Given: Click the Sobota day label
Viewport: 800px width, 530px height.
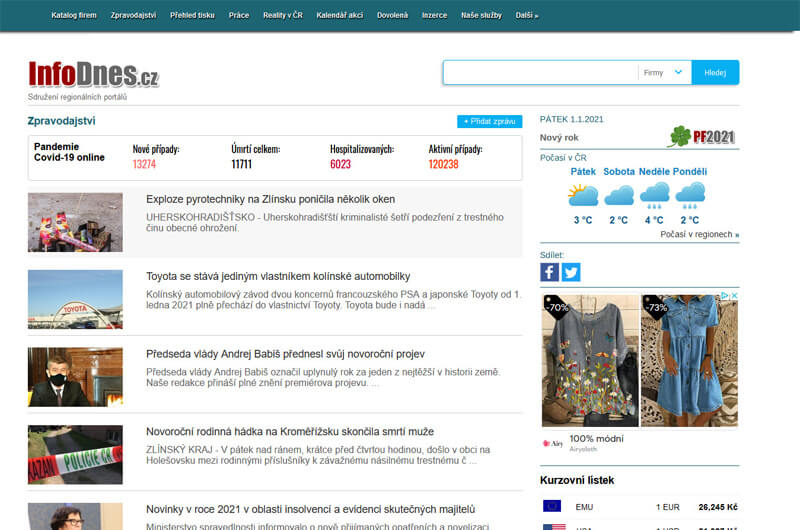Looking at the screenshot, I should coord(619,172).
